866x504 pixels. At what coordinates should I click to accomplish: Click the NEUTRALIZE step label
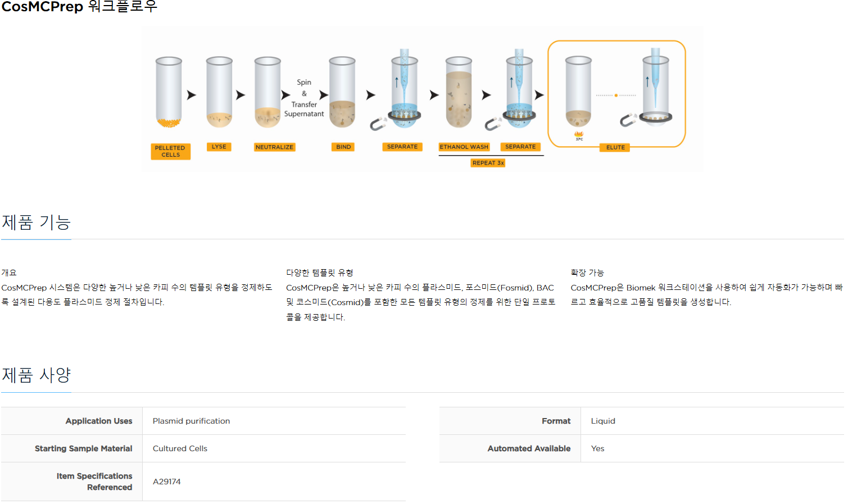[274, 147]
